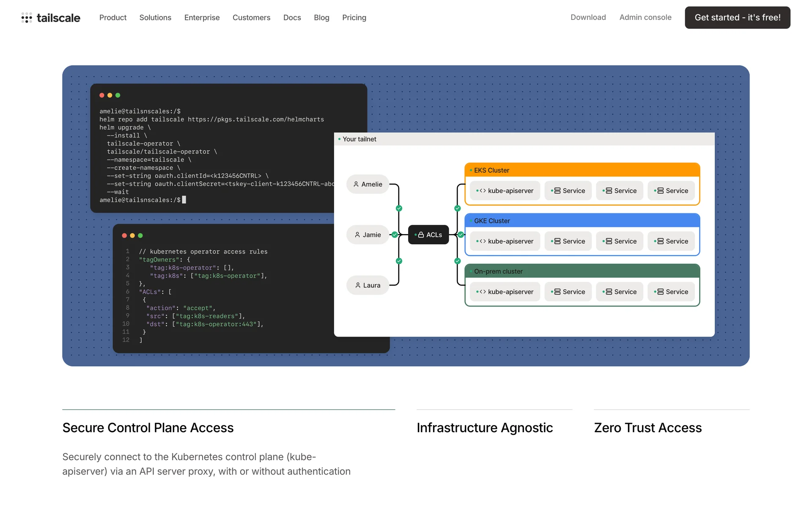
Task: Open the Customers menu
Action: (251, 17)
